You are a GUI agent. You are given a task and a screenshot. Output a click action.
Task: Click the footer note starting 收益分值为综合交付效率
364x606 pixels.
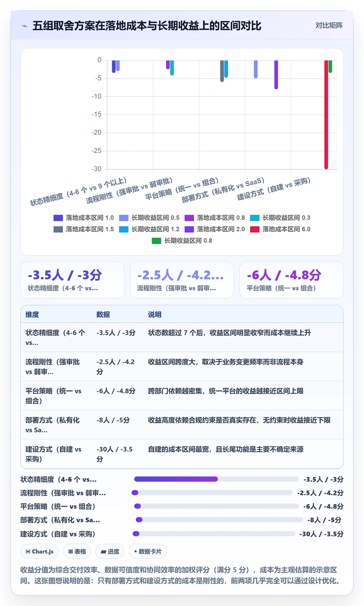pos(181,575)
